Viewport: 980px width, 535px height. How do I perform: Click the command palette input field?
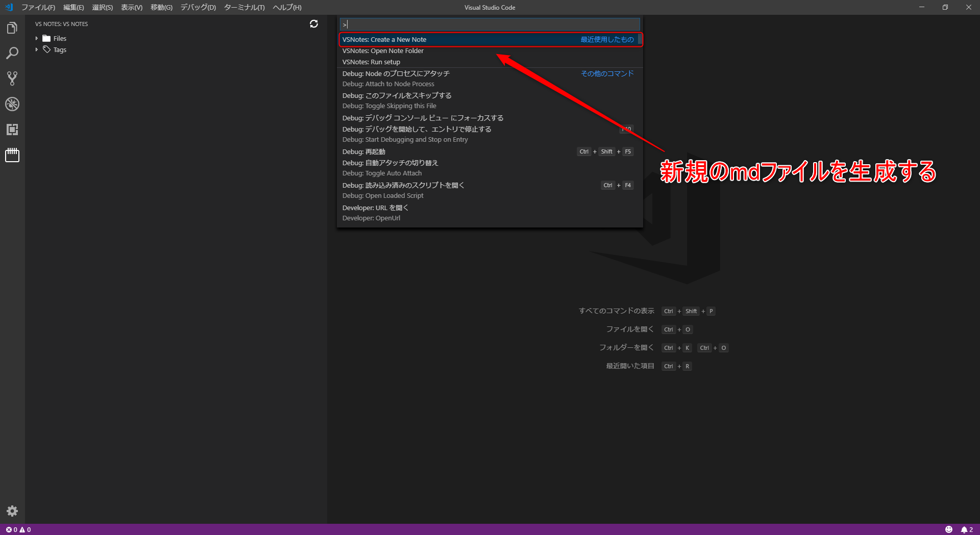coord(490,24)
